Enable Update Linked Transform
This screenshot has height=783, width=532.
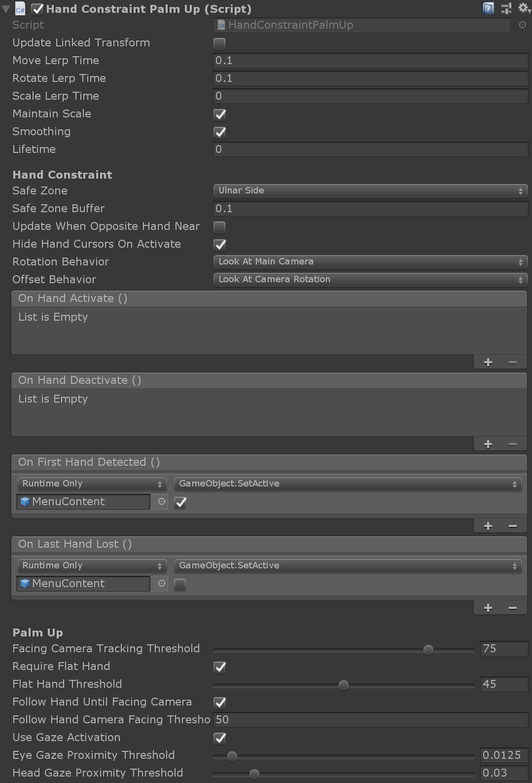click(219, 43)
